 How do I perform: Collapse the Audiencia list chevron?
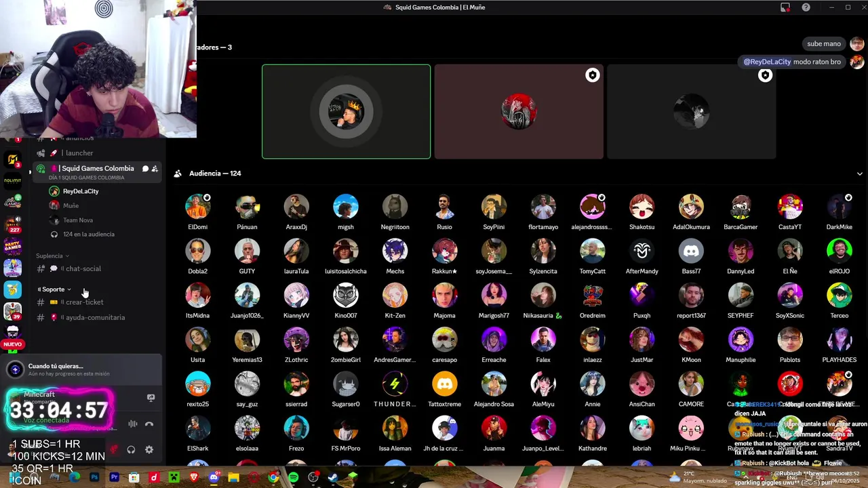click(859, 174)
